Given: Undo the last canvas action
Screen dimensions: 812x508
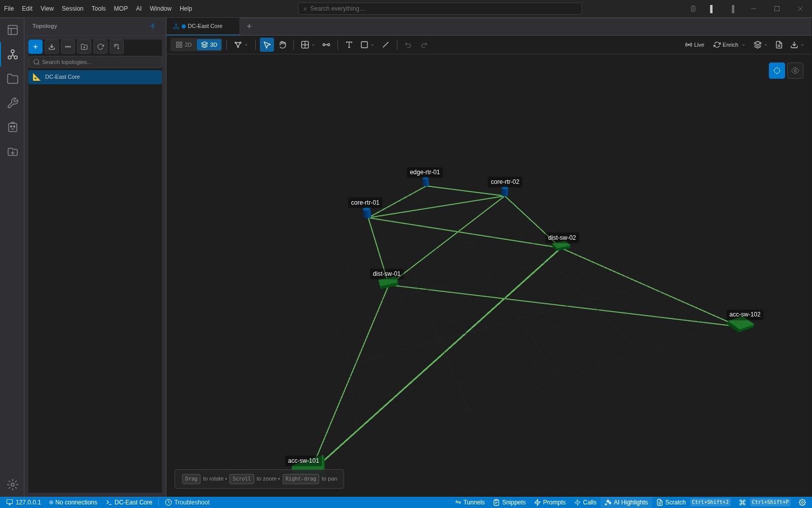Looking at the screenshot, I should point(408,45).
